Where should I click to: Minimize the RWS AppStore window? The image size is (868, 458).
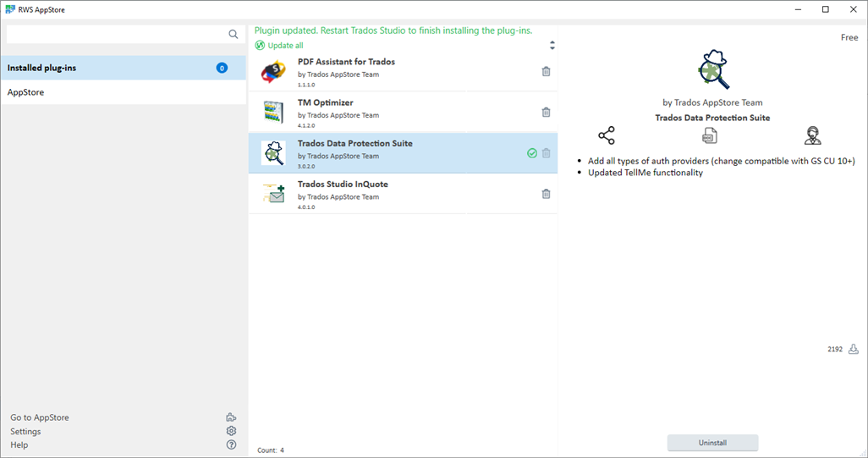pyautogui.click(x=799, y=9)
